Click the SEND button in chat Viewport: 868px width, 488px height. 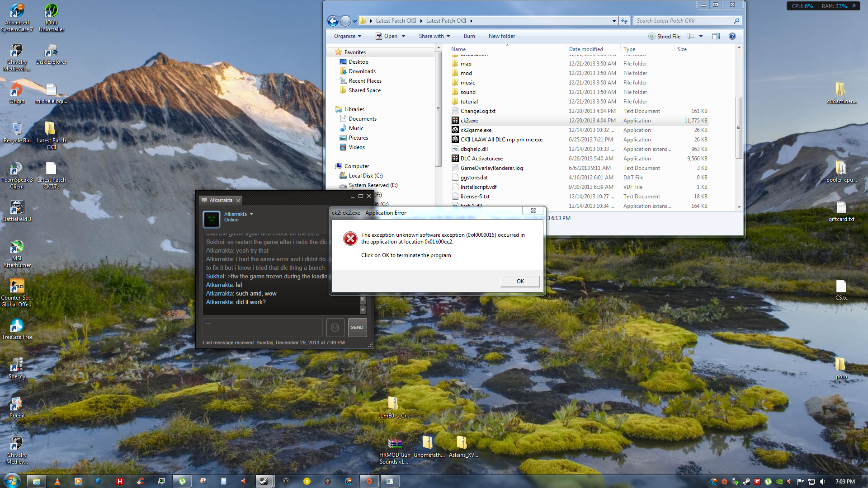point(357,328)
